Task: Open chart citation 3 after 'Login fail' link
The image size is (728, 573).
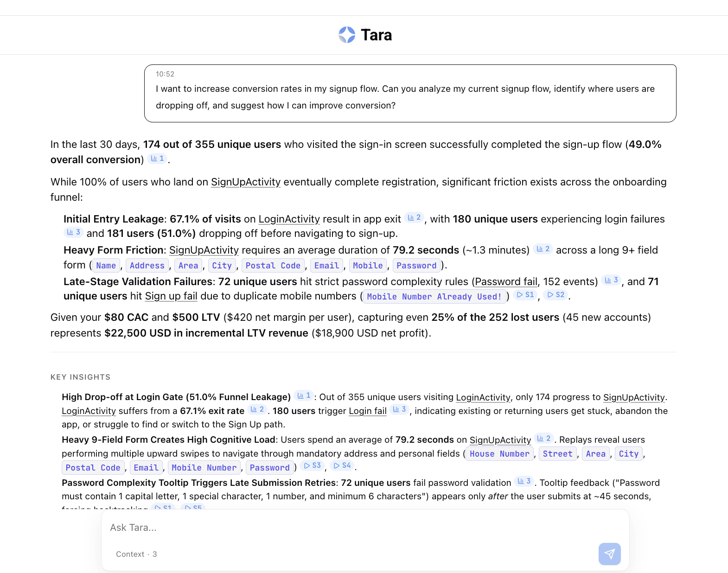Action: [400, 409]
